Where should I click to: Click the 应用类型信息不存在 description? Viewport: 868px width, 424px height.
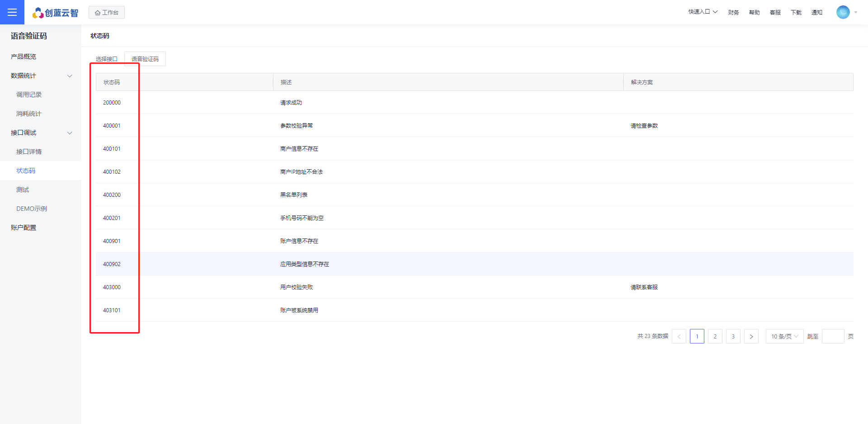[x=305, y=264]
